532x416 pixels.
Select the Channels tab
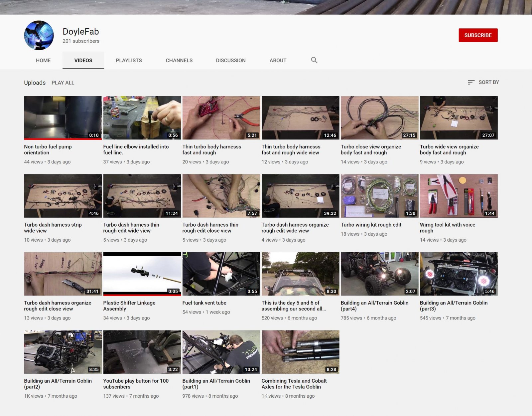tap(179, 60)
